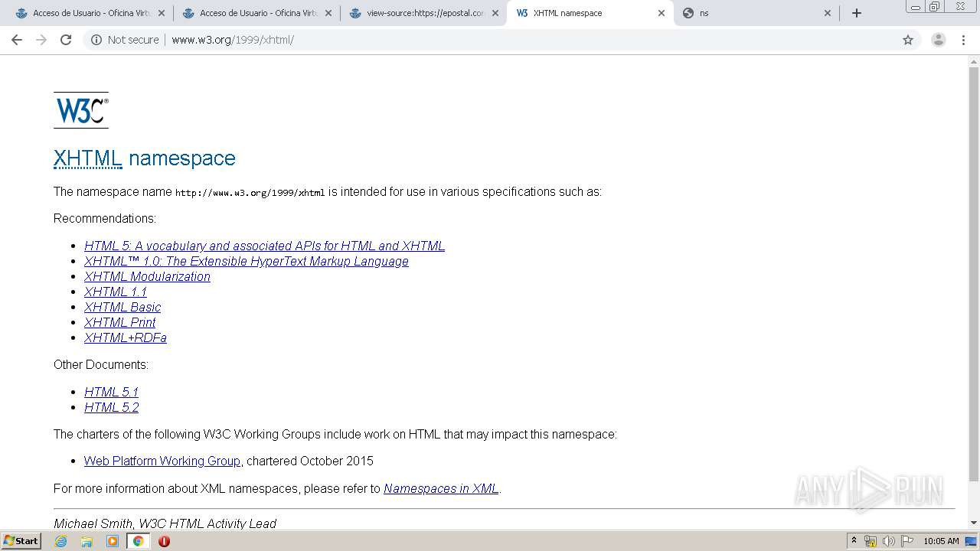Select the Chrome taskbar button

(138, 541)
